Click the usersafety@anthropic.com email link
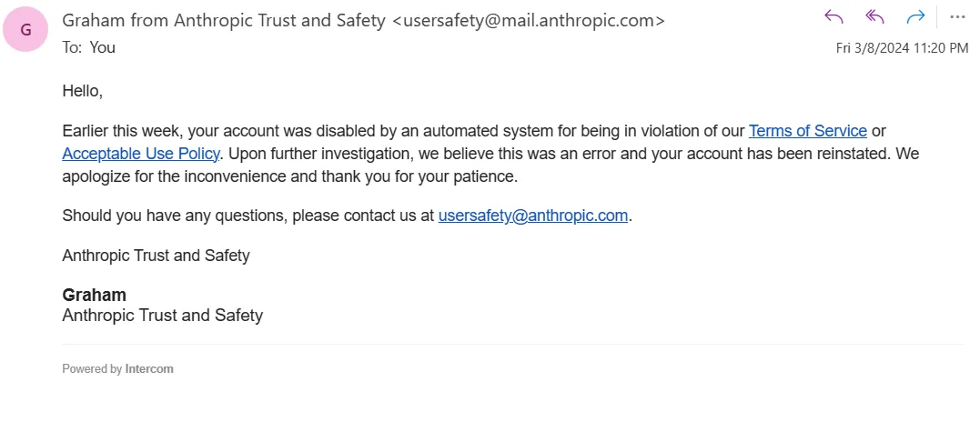The image size is (980, 432). click(x=533, y=216)
